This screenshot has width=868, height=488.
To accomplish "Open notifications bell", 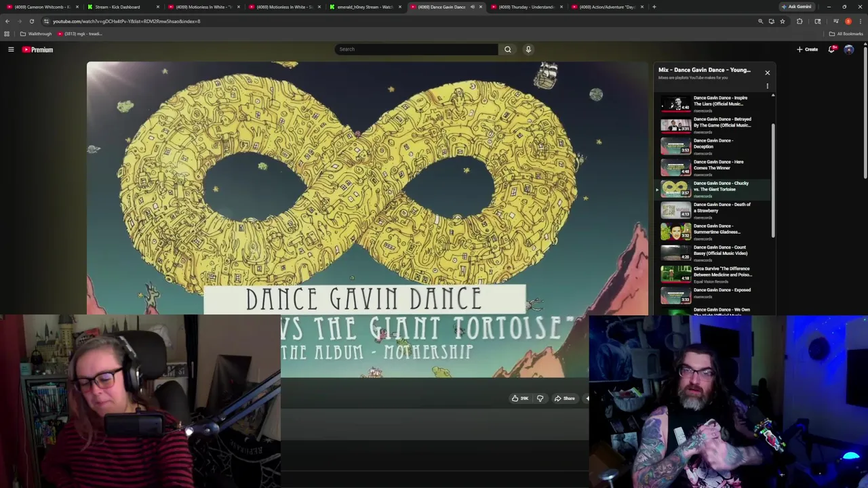I will click(831, 49).
